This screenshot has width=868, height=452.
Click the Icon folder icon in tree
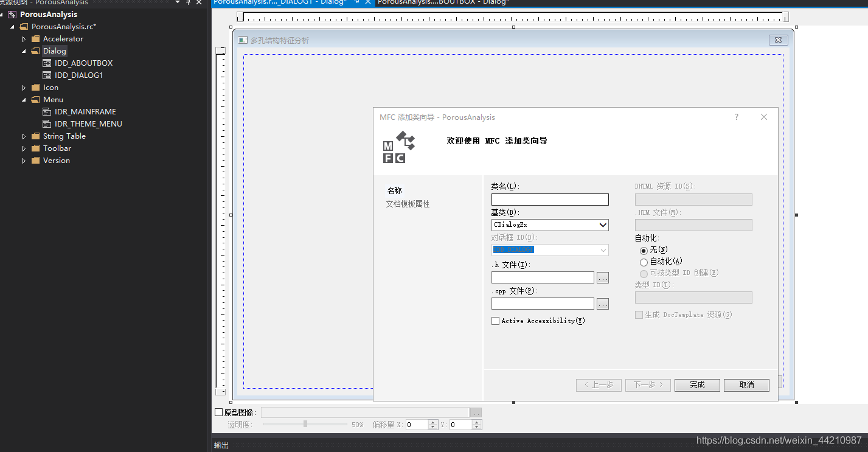click(35, 87)
